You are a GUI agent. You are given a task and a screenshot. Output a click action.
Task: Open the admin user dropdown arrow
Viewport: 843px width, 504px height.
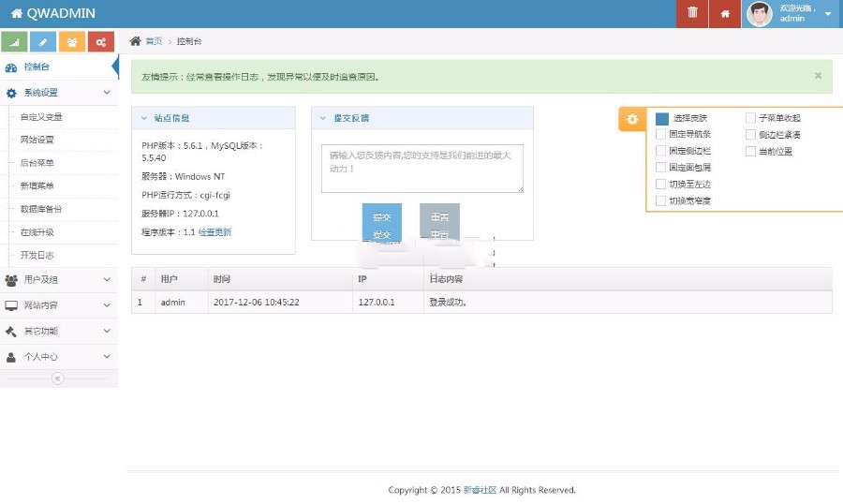click(828, 14)
